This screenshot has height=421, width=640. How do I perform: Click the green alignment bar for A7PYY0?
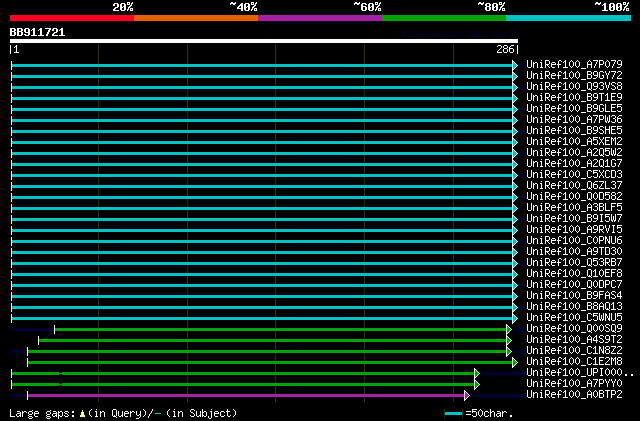coord(243,385)
